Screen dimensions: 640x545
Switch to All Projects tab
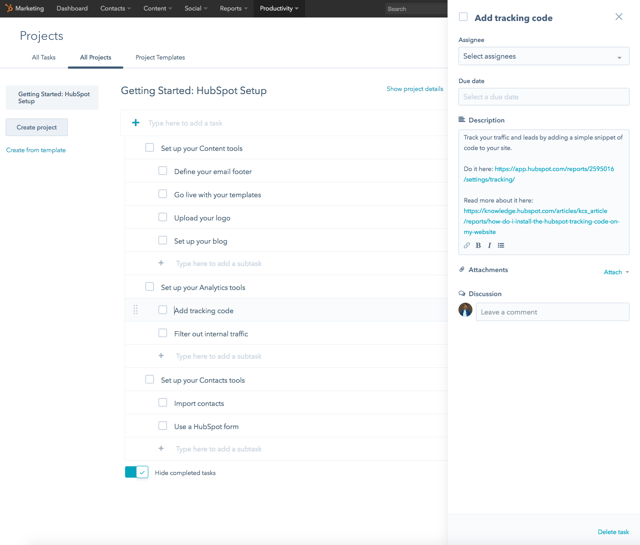96,58
